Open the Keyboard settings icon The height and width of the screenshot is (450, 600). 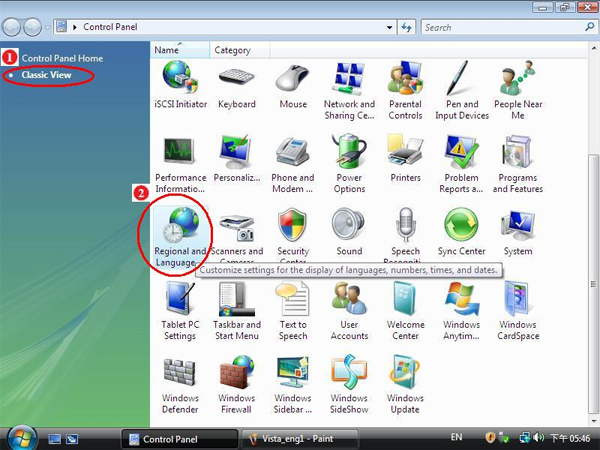coord(236,78)
